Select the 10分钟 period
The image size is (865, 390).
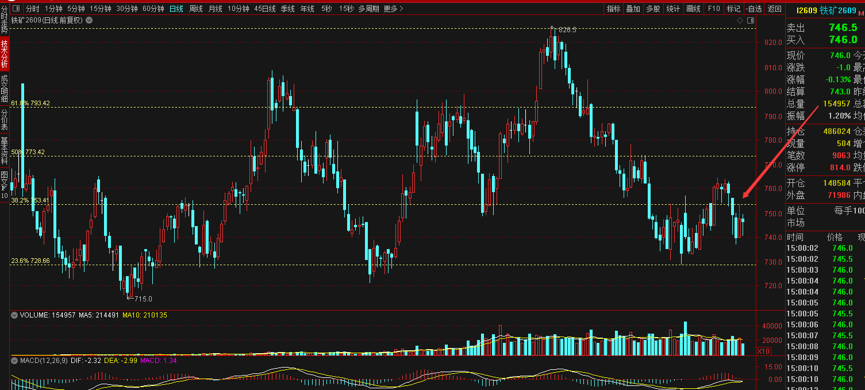[x=238, y=9]
